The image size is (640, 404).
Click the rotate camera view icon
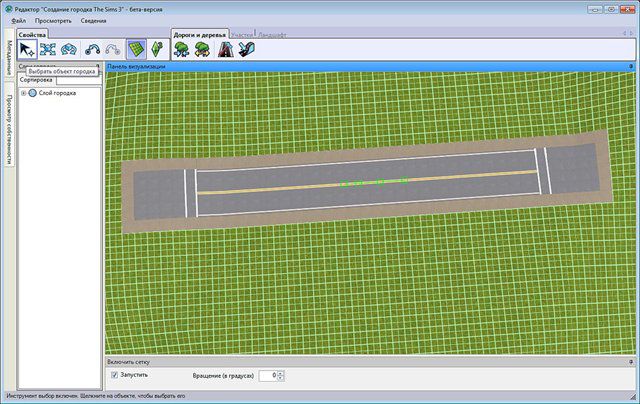point(69,49)
